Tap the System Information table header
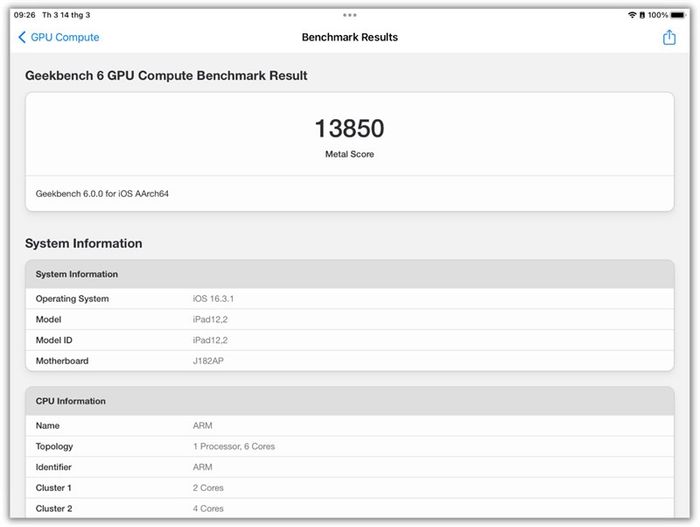The width and height of the screenshot is (700, 527). click(350, 274)
